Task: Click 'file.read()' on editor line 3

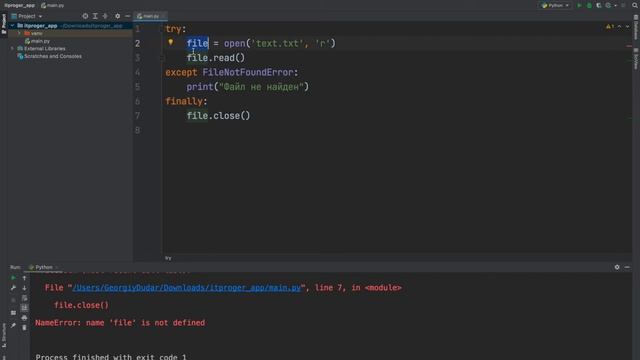Action: pos(216,58)
